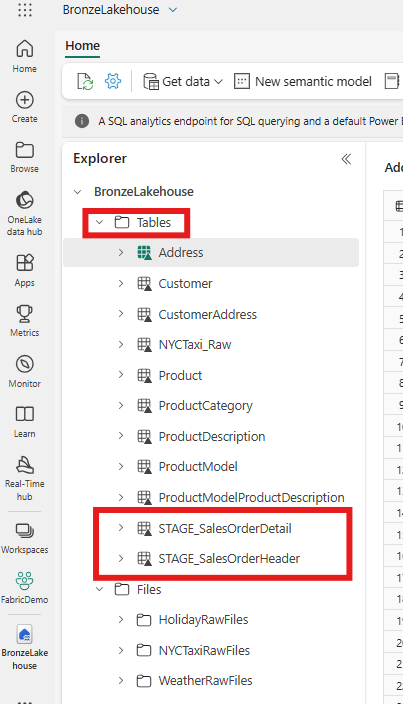Collapse the Tables folder chevron
This screenshot has width=403, height=704.
point(100,222)
